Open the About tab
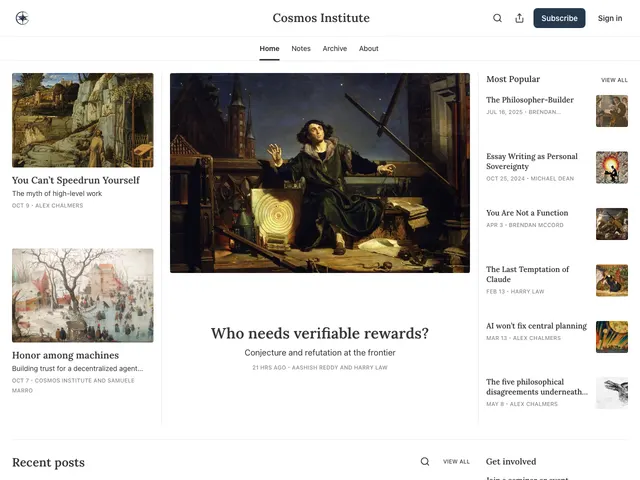Image resolution: width=640 pixels, height=480 pixels. pos(369,49)
